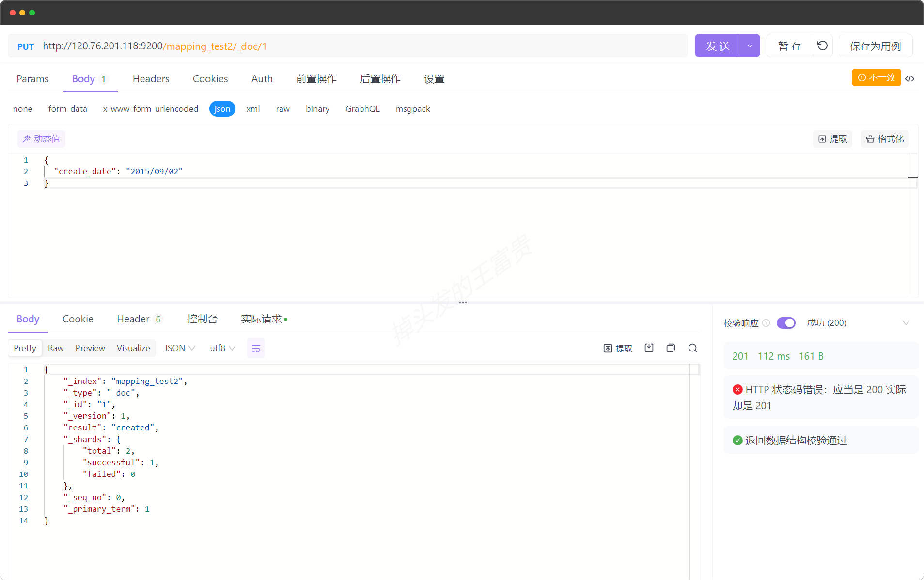924x580 pixels.
Task: Open the 实际请求 tab
Action: coord(264,319)
